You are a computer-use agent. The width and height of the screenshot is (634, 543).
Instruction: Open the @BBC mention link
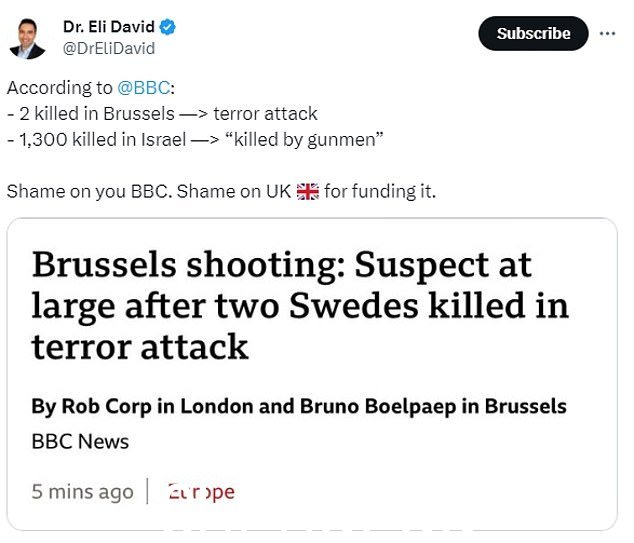(144, 88)
